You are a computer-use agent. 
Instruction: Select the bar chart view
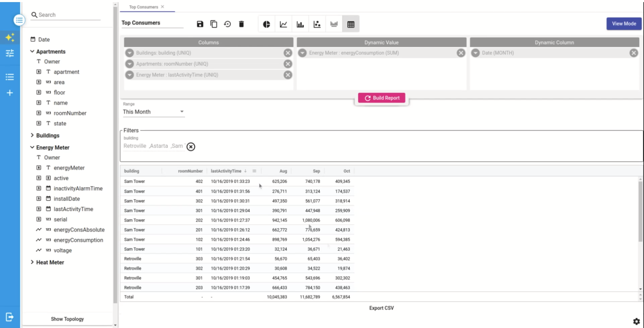(300, 24)
